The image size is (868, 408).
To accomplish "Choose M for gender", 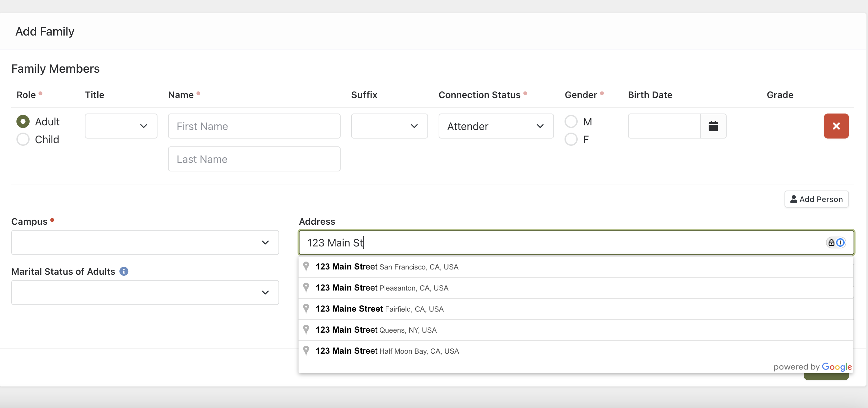I will pyautogui.click(x=571, y=122).
